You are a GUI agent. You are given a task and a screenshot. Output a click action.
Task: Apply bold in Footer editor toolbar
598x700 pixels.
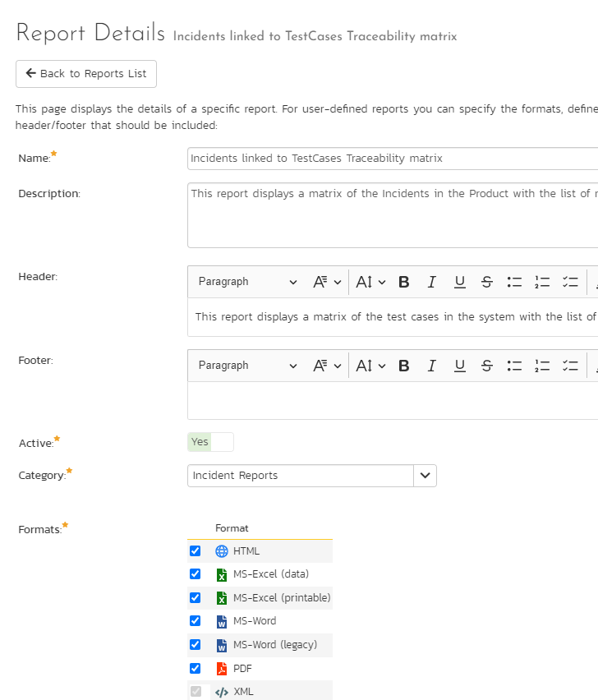[404, 366]
